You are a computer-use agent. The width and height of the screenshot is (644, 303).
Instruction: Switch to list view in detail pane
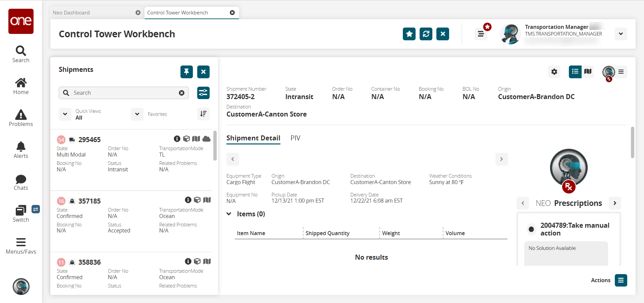point(575,72)
